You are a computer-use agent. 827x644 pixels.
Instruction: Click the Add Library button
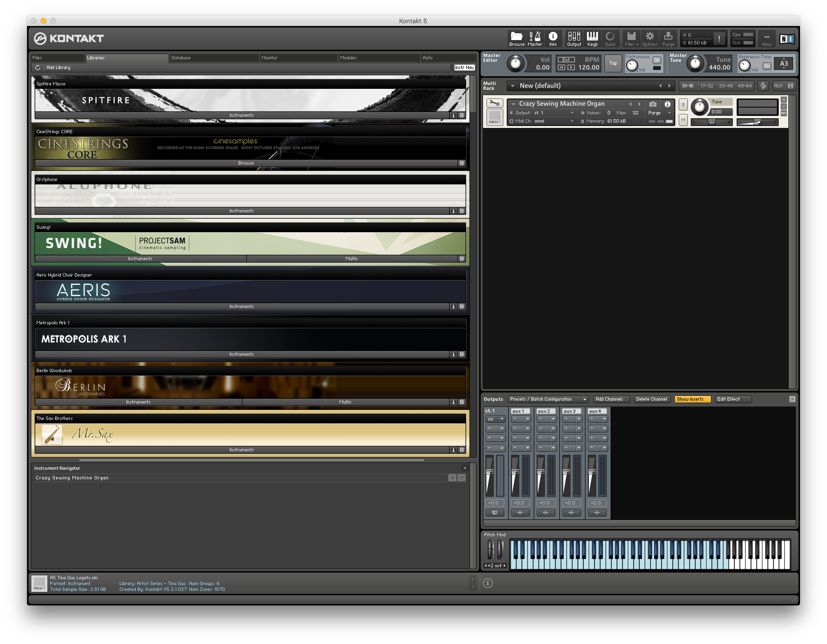point(58,68)
